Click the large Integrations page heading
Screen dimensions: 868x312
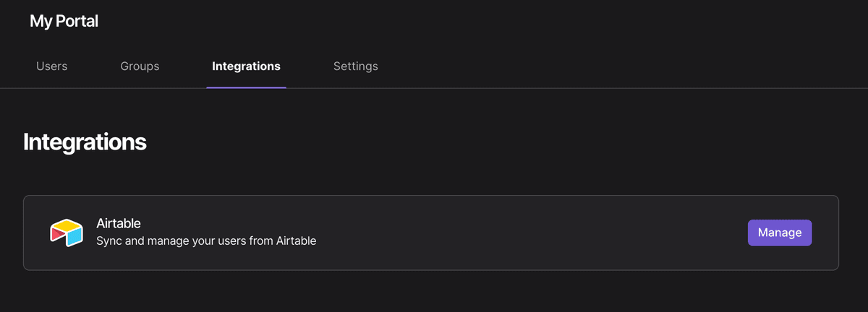click(x=85, y=142)
